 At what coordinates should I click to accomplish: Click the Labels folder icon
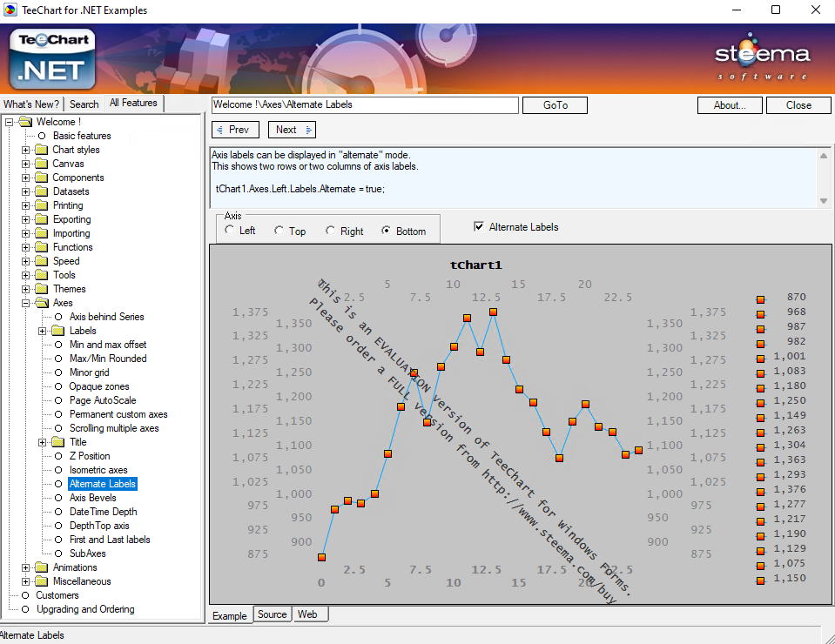[x=58, y=331]
